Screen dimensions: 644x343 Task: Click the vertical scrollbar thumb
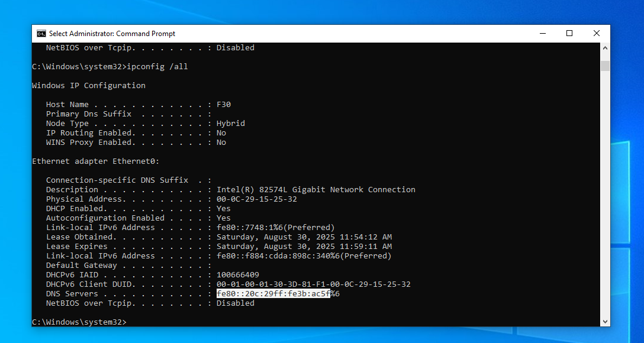pos(605,66)
